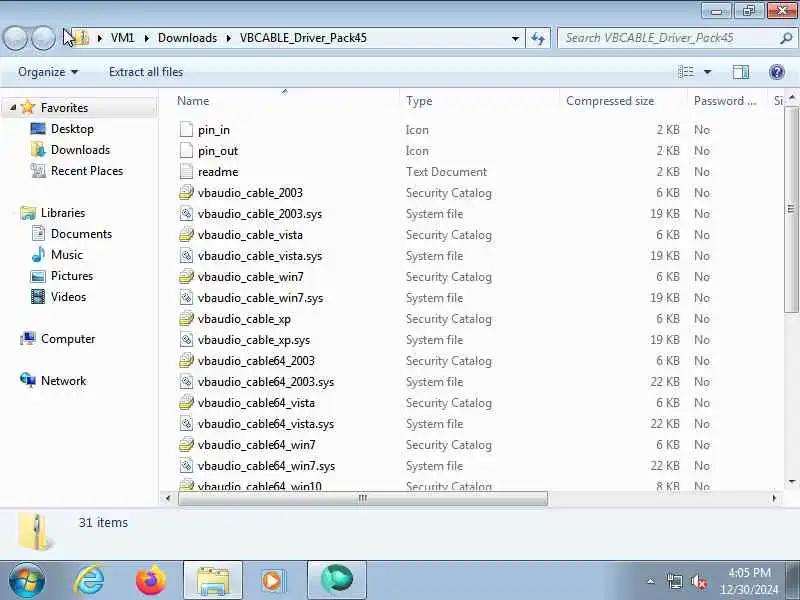The height and width of the screenshot is (600, 800).
Task: Open the Music library
Action: point(66,254)
